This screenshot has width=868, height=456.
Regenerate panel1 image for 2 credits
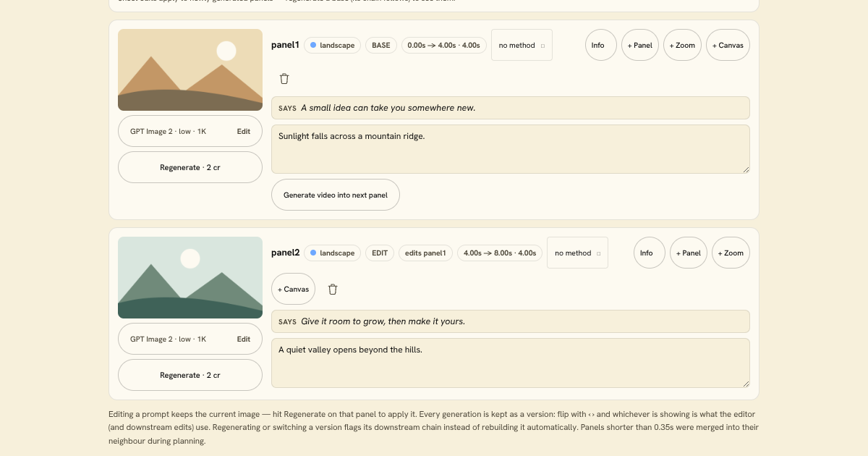[190, 167]
